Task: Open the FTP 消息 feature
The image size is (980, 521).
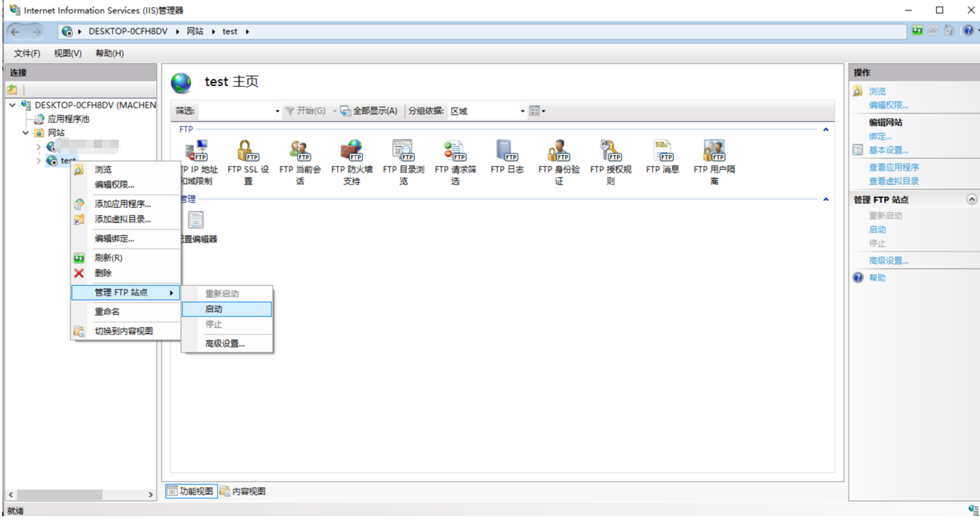Action: coord(662,156)
